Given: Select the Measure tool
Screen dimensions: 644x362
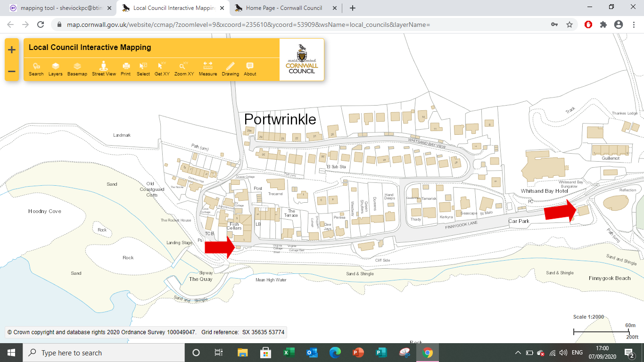Looking at the screenshot, I should (x=208, y=69).
